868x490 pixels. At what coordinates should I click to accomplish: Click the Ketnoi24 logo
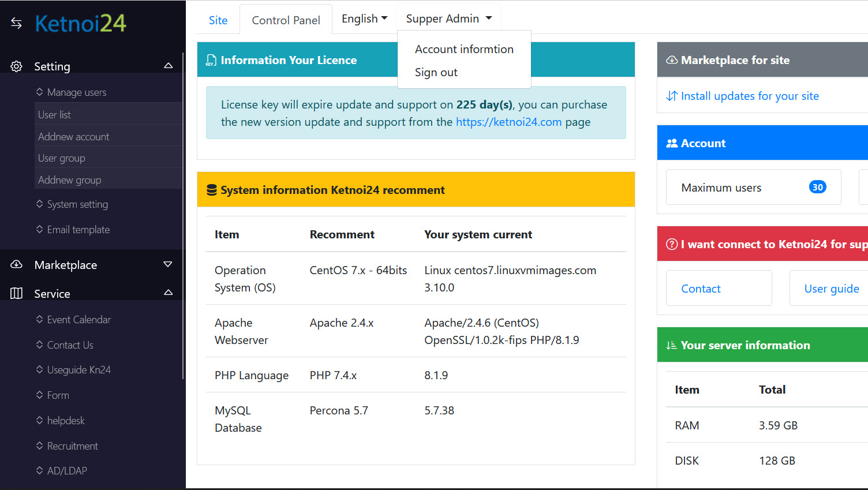(x=80, y=23)
